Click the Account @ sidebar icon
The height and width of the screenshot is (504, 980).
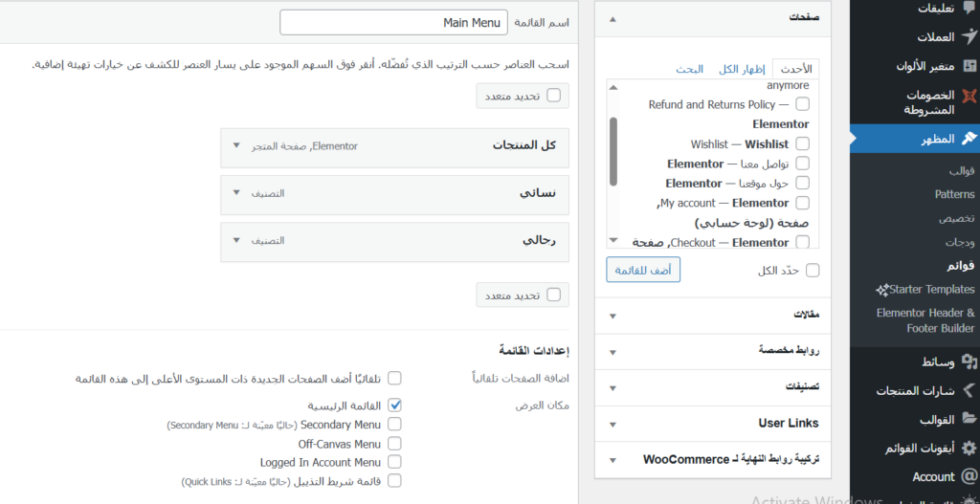click(969, 476)
